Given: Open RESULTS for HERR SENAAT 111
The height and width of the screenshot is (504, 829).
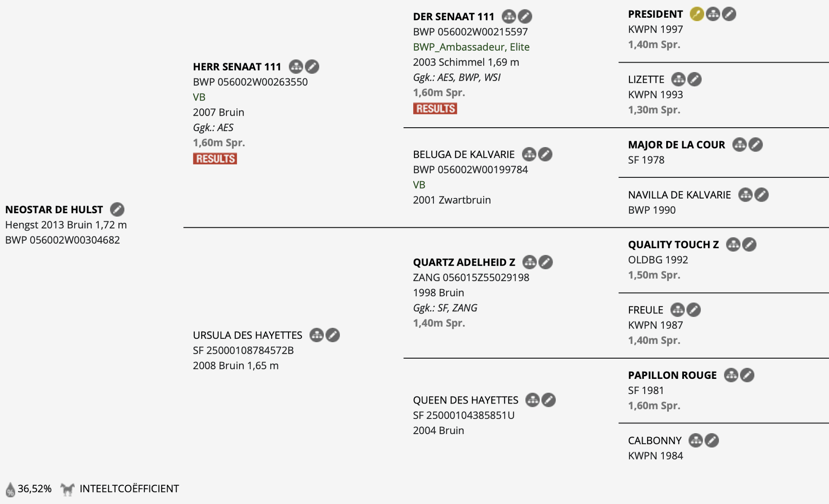Looking at the screenshot, I should [x=215, y=159].
